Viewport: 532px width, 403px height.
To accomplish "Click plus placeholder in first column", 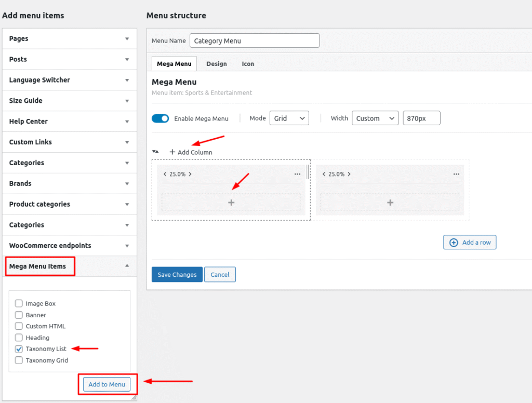I will point(231,202).
